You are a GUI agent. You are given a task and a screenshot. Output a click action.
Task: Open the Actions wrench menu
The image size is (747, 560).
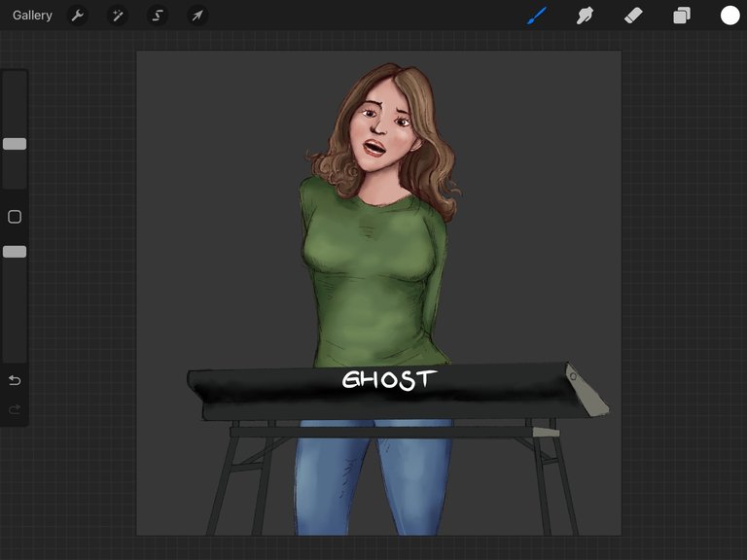[77, 16]
